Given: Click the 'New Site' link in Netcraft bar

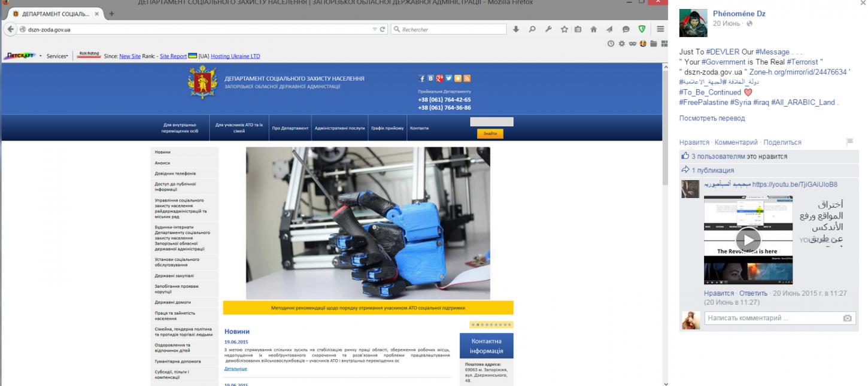Looking at the screenshot, I should 130,56.
